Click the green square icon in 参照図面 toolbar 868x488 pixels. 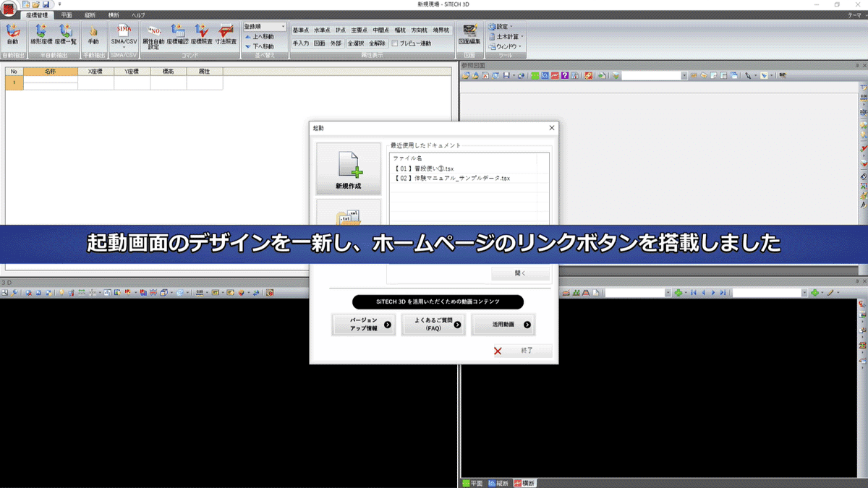coord(535,75)
